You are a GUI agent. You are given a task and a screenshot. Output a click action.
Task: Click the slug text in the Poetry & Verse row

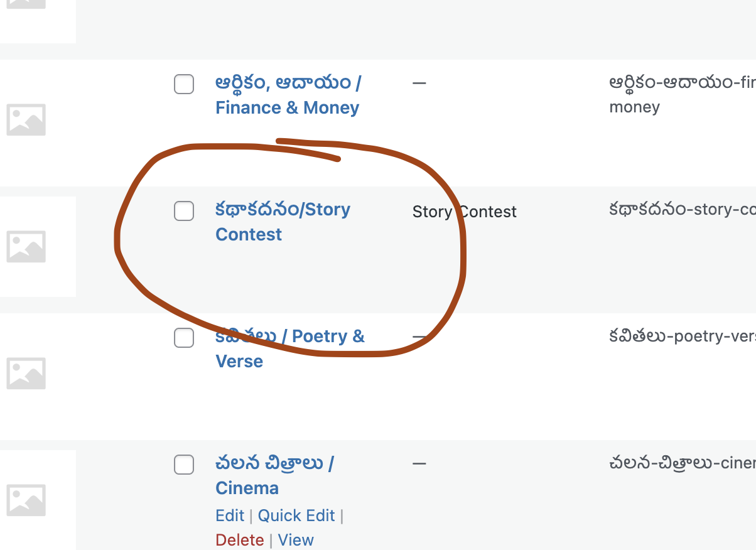[x=683, y=337]
